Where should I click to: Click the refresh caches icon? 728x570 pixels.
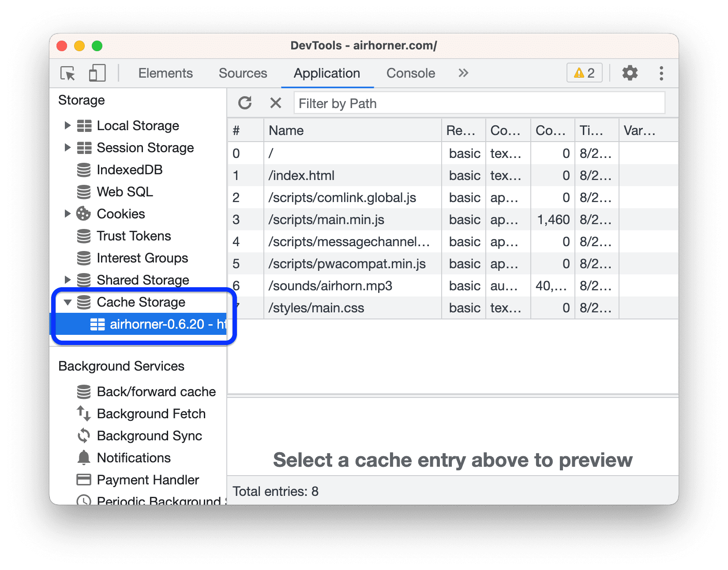[245, 103]
